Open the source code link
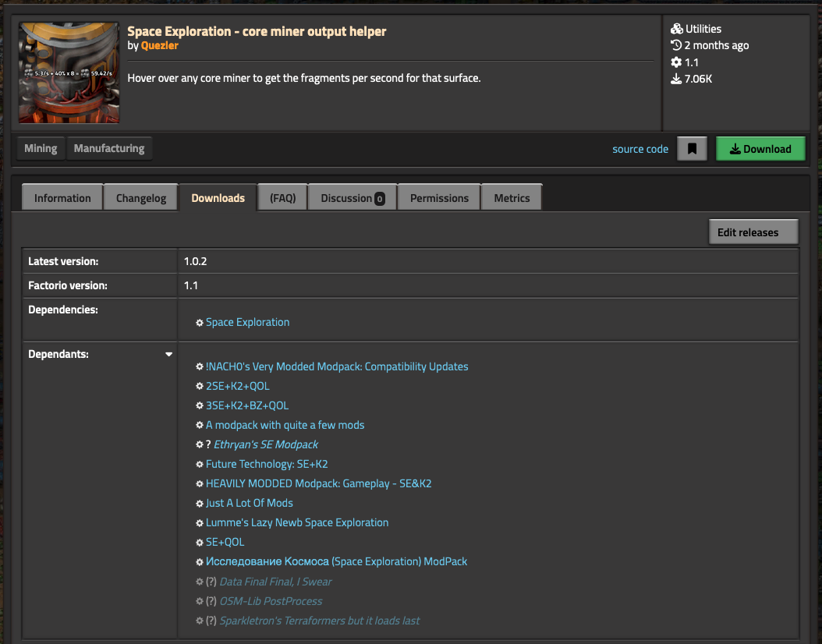Viewport: 822px width, 644px height. [640, 149]
